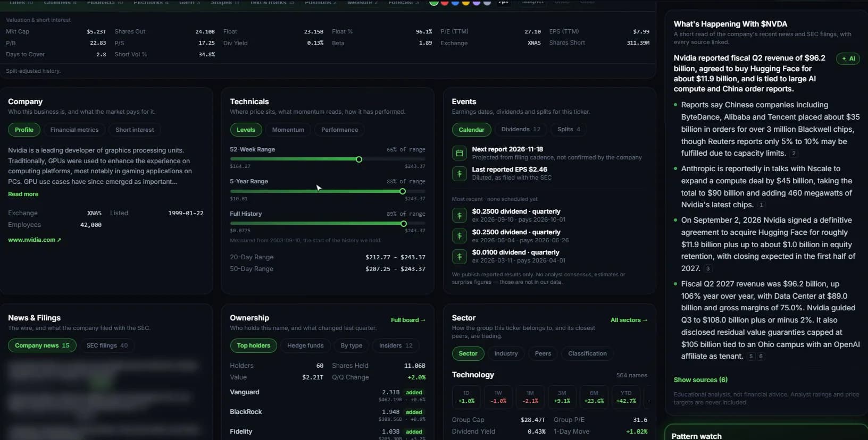
Task: Open the Full board link in Ownership
Action: tap(408, 320)
